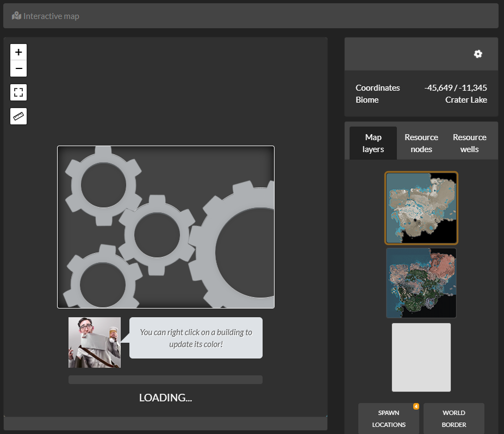Select the blank elevation map layer
The width and height of the screenshot is (504, 434).
coord(421,357)
